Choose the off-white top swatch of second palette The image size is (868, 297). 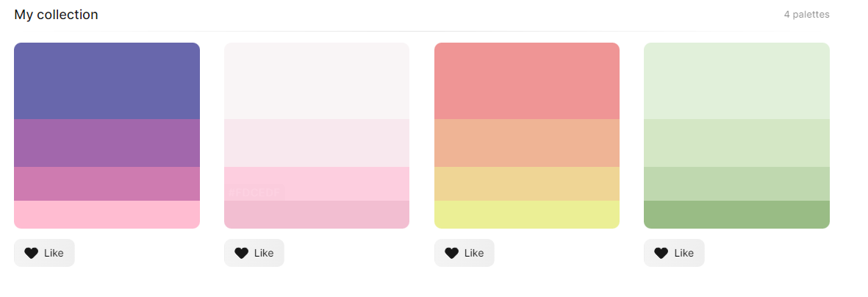[x=317, y=81]
